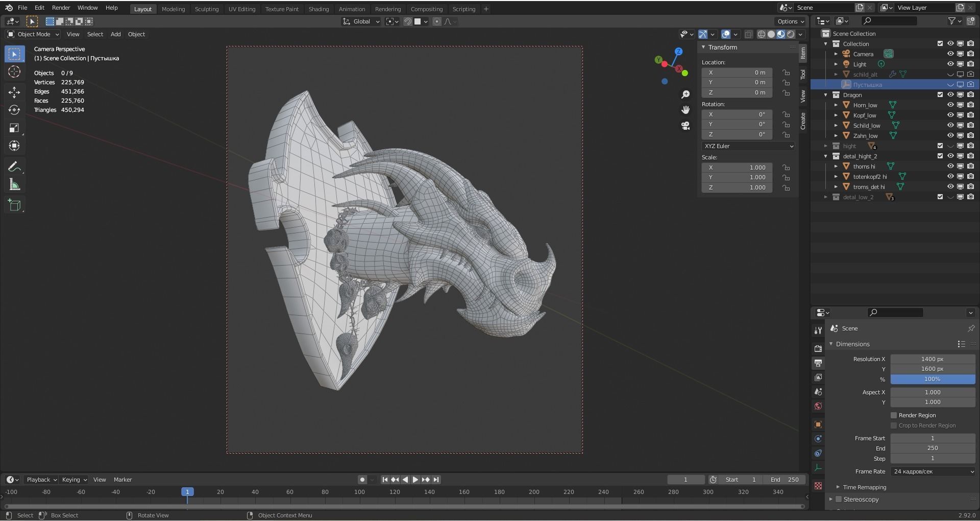This screenshot has width=980, height=521.
Task: Play the animation forward
Action: click(415, 480)
